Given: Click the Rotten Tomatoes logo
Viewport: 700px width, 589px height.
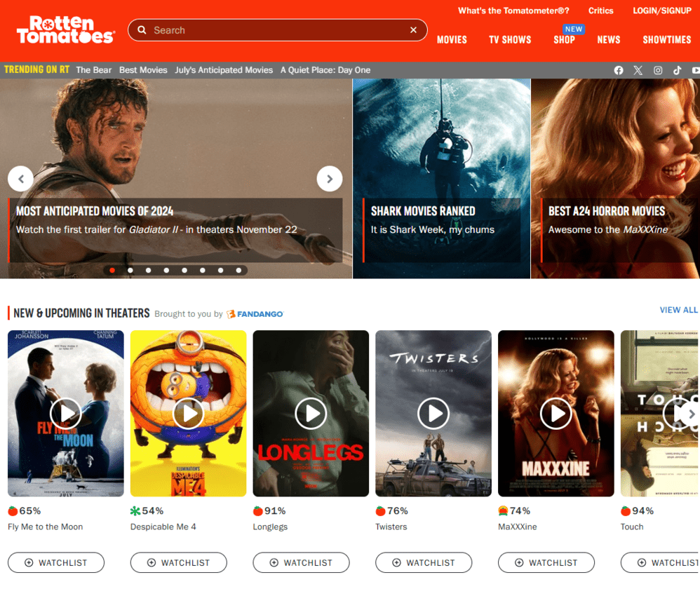Looking at the screenshot, I should 65,30.
